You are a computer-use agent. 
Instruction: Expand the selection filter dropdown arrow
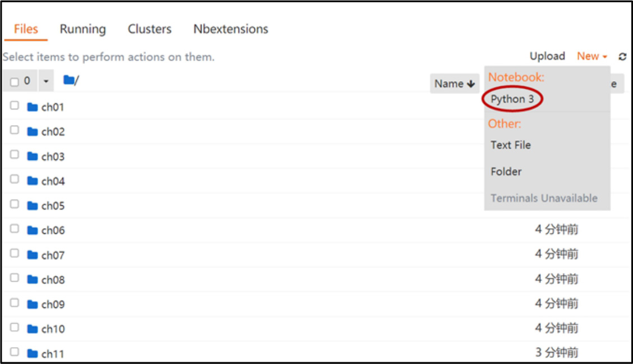click(46, 82)
